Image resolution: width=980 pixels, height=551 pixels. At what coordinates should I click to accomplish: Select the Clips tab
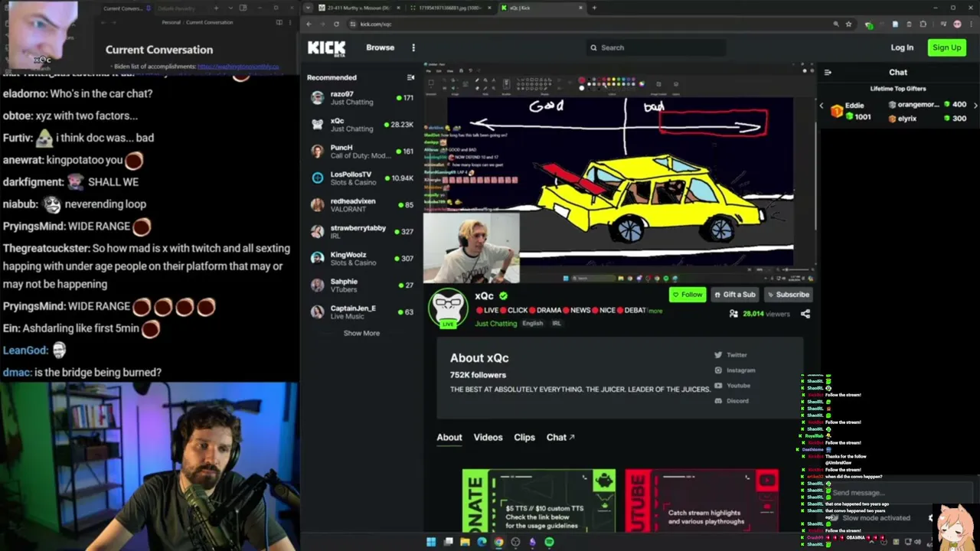click(x=524, y=438)
